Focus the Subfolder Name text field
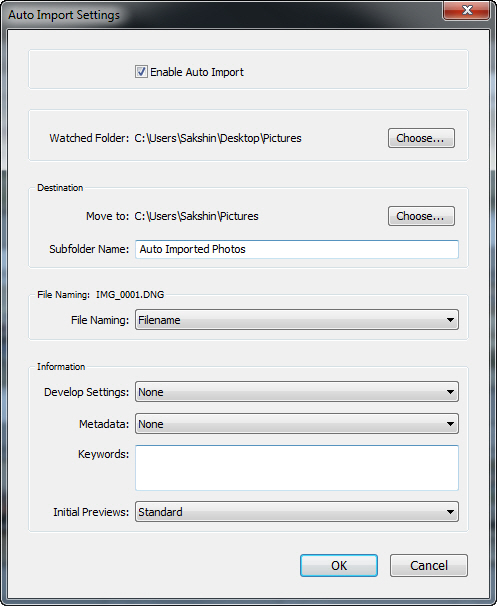This screenshot has width=497, height=606. pyautogui.click(x=297, y=249)
